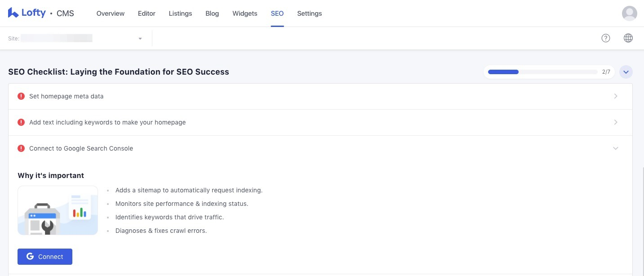The height and width of the screenshot is (276, 644).
Task: Click the Google Search Console illustration
Action: pyautogui.click(x=58, y=210)
